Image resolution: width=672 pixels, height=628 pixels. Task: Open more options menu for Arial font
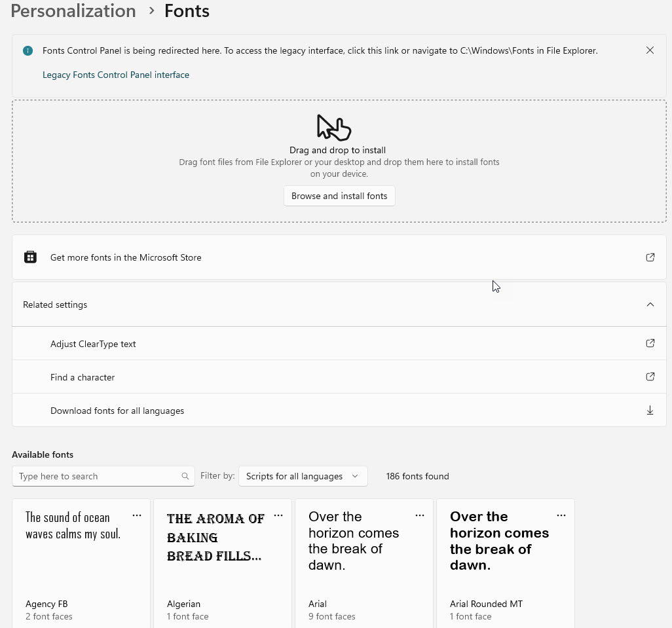pos(420,516)
